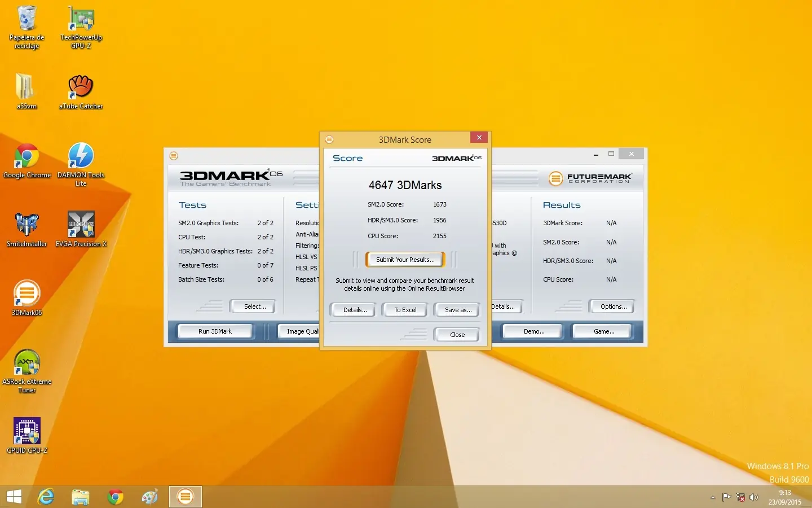The width and height of the screenshot is (812, 508).
Task: Open the paint palette app on the taskbar
Action: tap(150, 497)
